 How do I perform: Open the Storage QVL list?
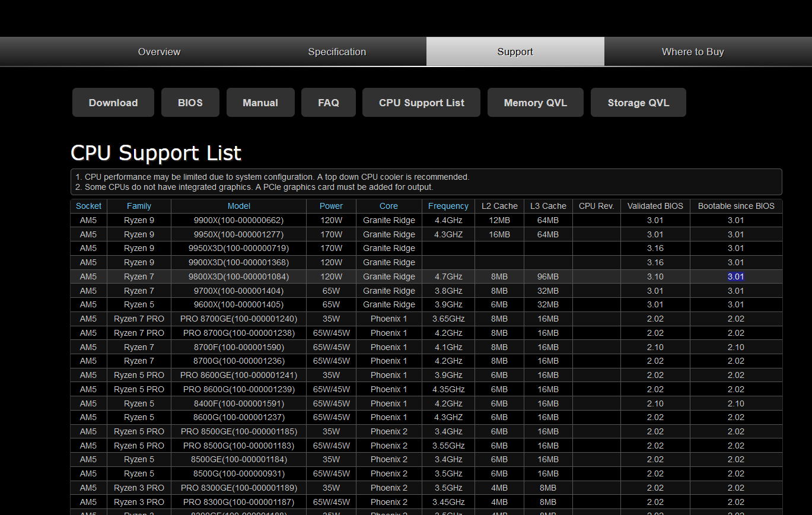click(638, 103)
